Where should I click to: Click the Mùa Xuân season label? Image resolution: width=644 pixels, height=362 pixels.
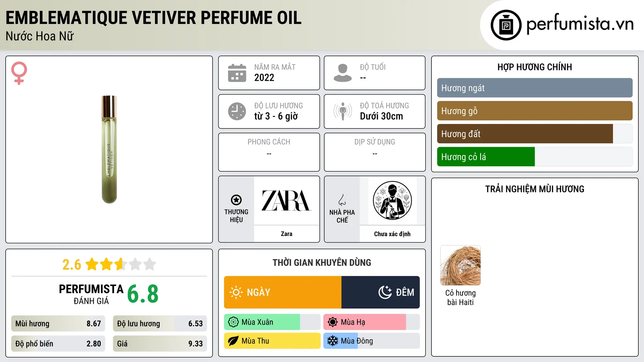pyautogui.click(x=257, y=322)
